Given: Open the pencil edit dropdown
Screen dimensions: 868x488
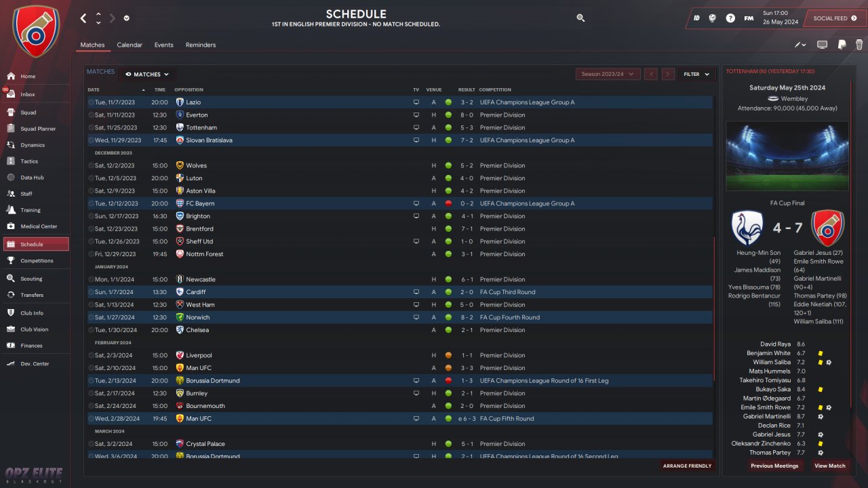Looking at the screenshot, I should (800, 45).
